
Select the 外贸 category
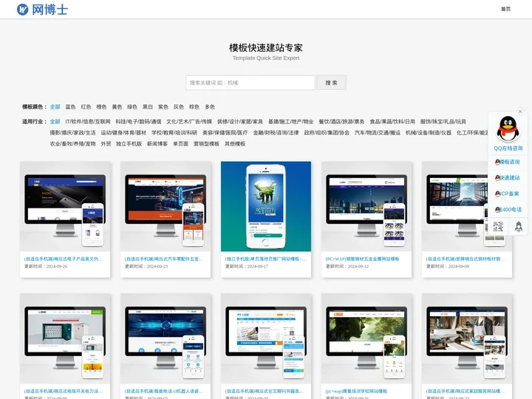click(106, 144)
